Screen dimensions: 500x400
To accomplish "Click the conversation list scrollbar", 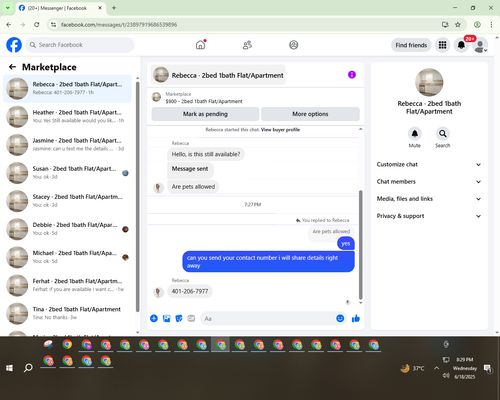I will click(x=138, y=197).
